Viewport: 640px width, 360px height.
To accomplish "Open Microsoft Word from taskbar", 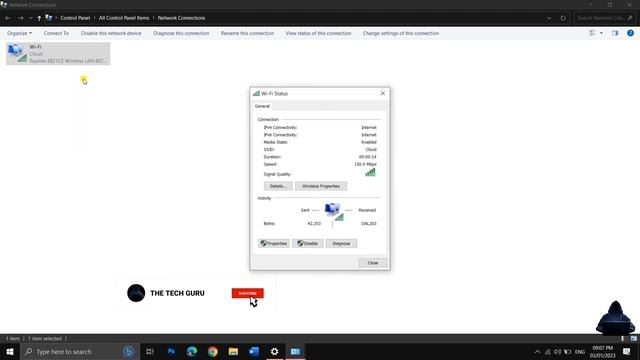I will coord(254,351).
